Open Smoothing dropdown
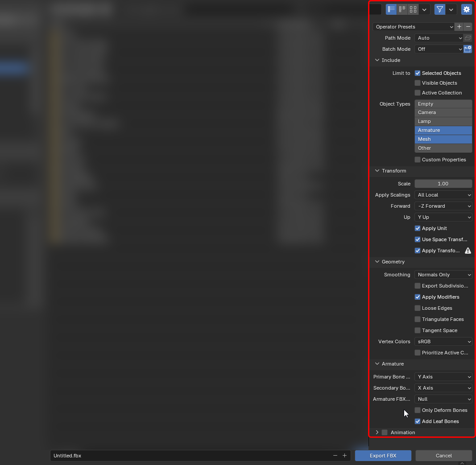This screenshot has width=476, height=465. (x=443, y=275)
